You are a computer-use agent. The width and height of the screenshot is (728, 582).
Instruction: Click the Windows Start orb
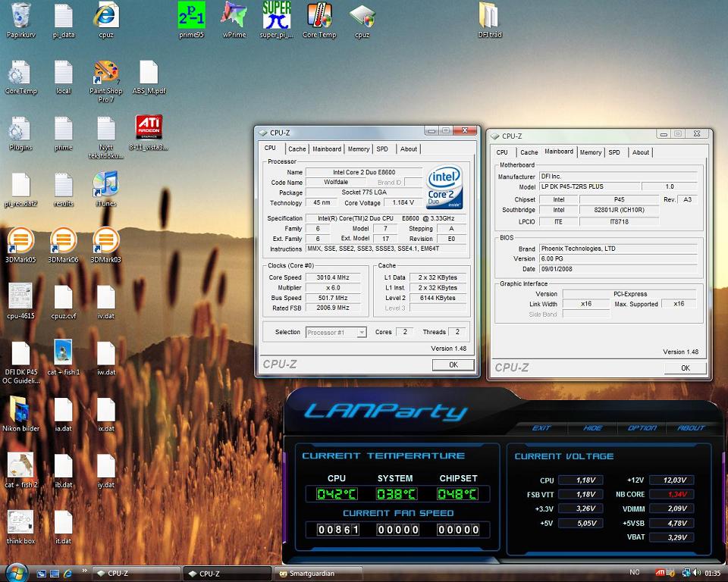pyautogui.click(x=17, y=573)
